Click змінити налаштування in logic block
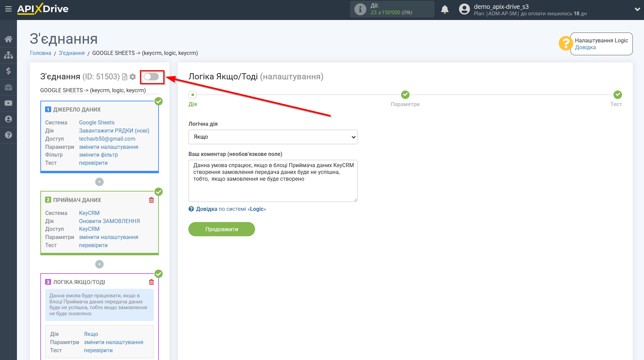 click(x=113, y=342)
